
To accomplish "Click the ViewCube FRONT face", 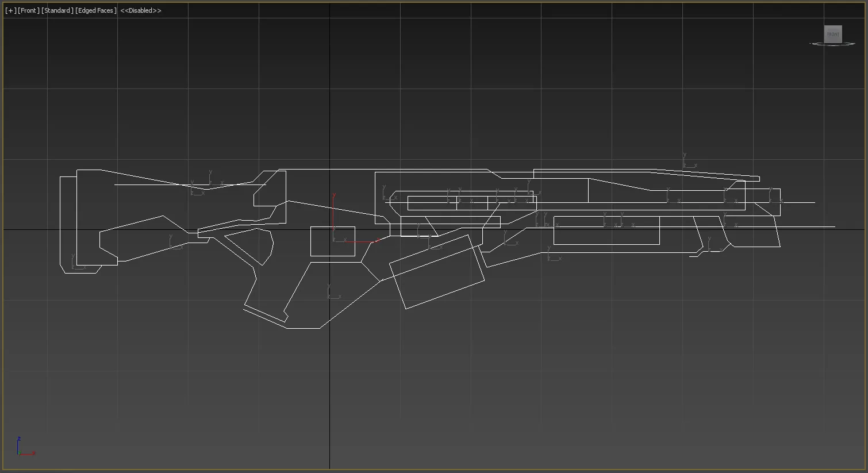I will coord(833,34).
